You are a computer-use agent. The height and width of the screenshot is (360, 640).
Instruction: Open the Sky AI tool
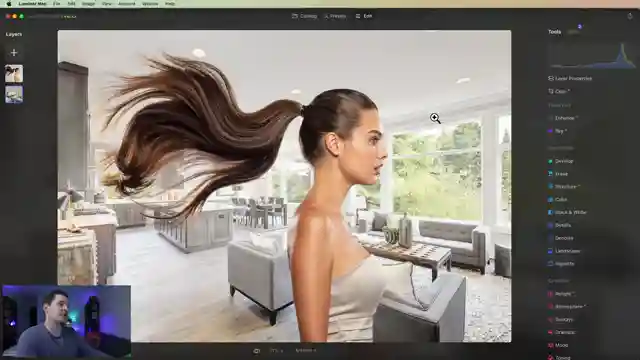(x=558, y=131)
